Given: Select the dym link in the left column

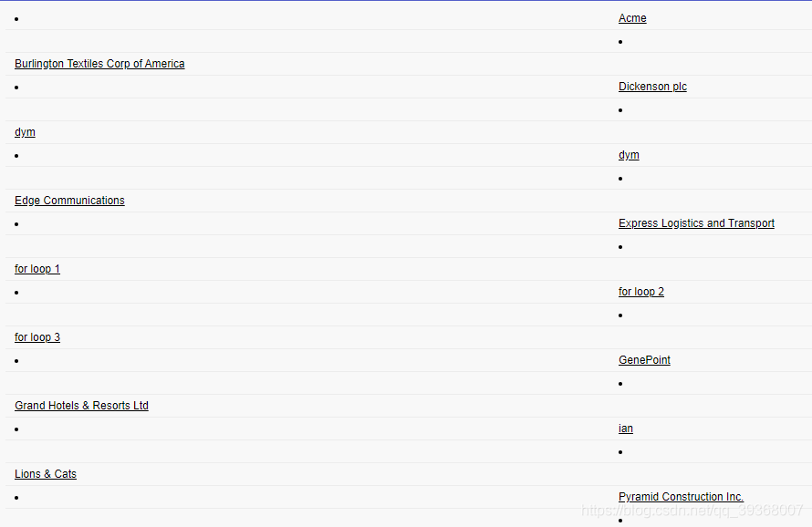Looking at the screenshot, I should click(25, 131).
